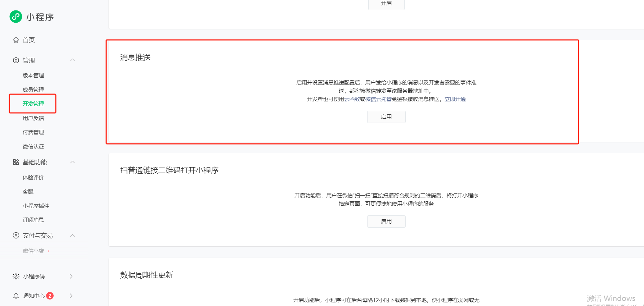Click the grid icon beside 基础功能
The height and width of the screenshot is (306, 644).
click(x=16, y=162)
